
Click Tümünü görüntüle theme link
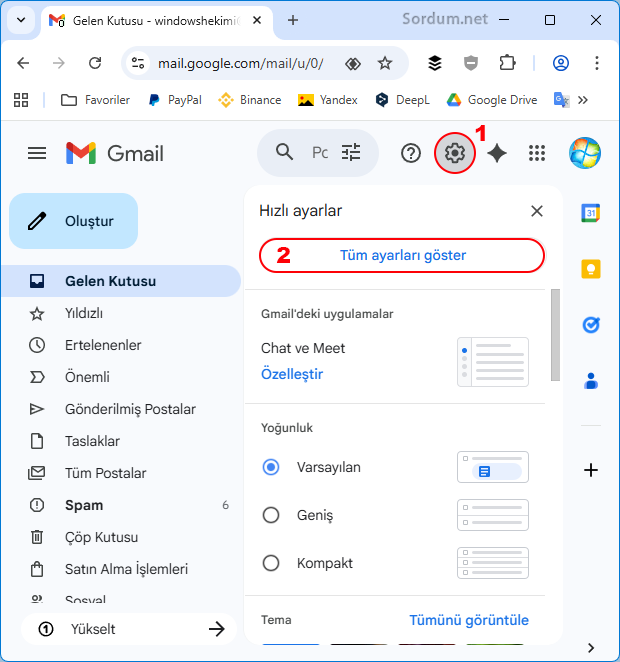[x=469, y=620]
